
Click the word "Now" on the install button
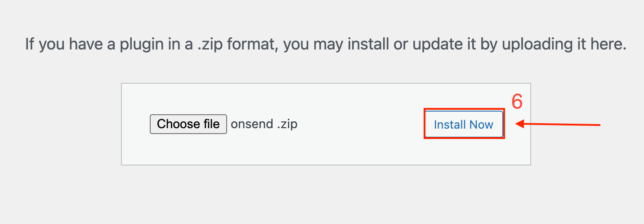(481, 125)
